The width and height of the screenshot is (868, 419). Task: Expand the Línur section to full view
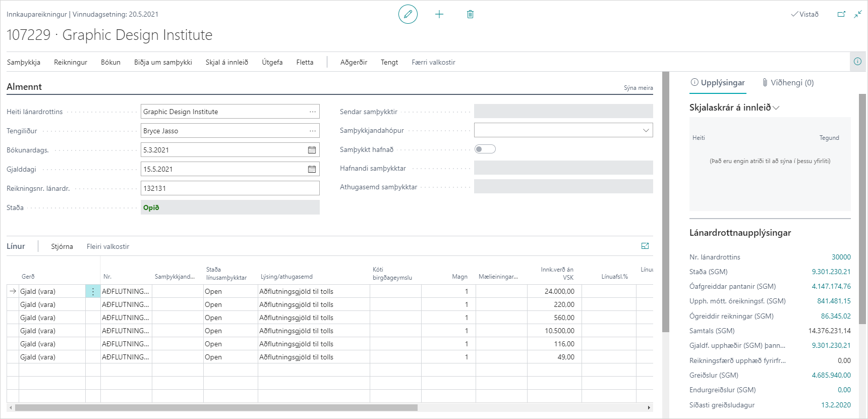click(645, 246)
